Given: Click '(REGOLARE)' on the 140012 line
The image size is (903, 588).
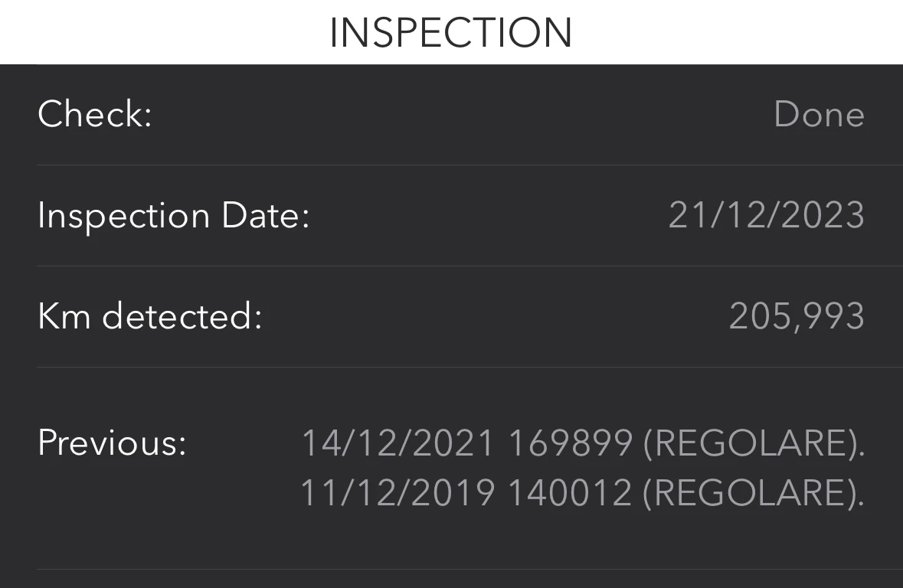Looking at the screenshot, I should tap(753, 493).
